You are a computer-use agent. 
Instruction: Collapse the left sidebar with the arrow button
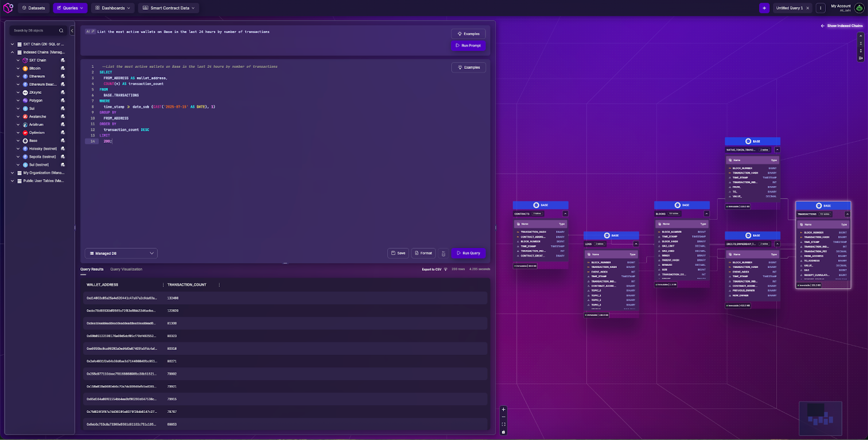72,31
